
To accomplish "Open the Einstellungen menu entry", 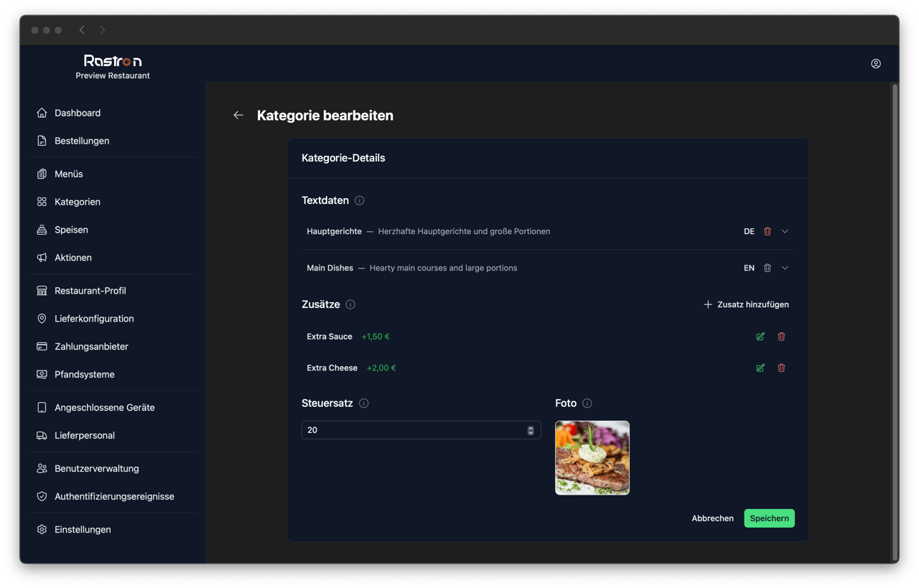I will 83,529.
